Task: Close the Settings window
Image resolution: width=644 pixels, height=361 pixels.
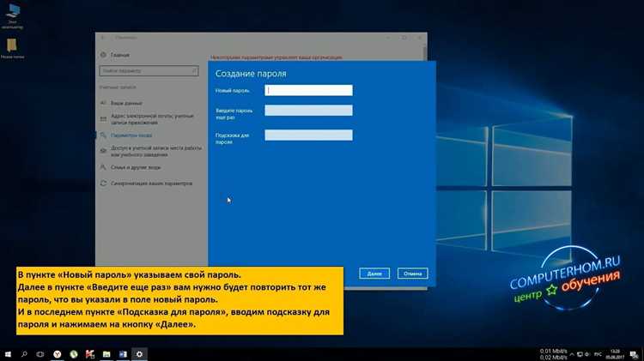Action: click(x=419, y=38)
